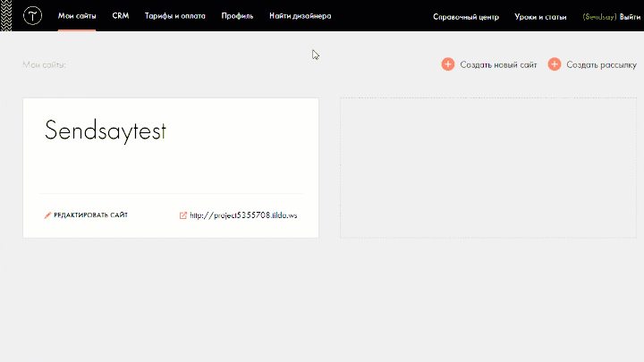Click the external link icon before the project URL
Screen dimensions: 644x362
coord(183,215)
